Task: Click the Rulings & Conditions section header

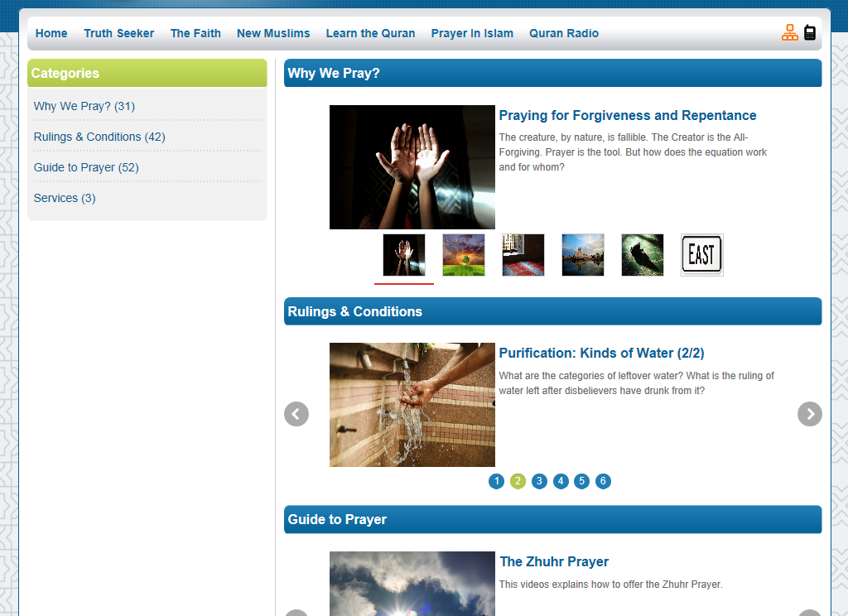Action: 552,311
